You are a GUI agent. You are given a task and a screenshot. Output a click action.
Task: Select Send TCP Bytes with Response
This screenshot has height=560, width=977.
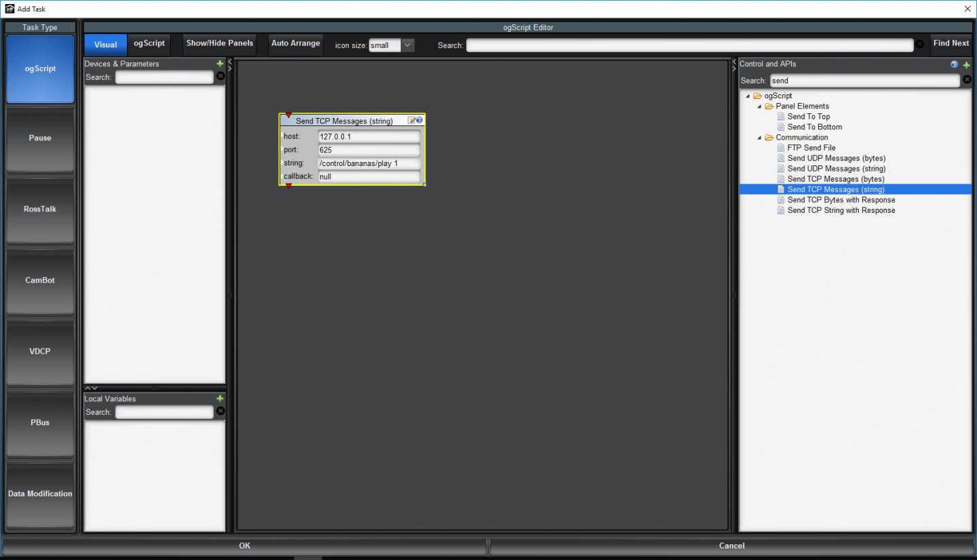tap(841, 200)
